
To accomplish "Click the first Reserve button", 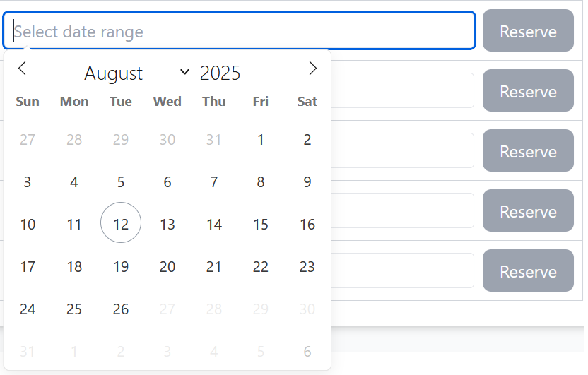I will [528, 31].
